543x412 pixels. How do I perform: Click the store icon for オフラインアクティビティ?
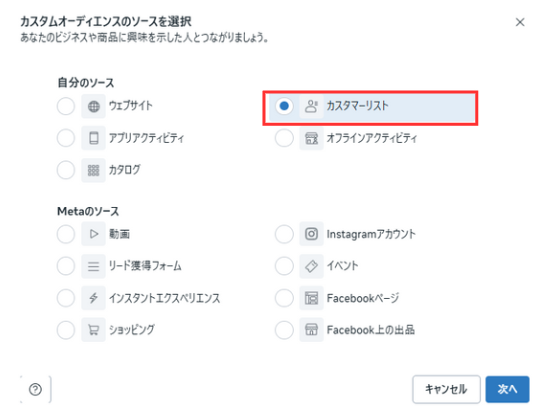click(311, 138)
